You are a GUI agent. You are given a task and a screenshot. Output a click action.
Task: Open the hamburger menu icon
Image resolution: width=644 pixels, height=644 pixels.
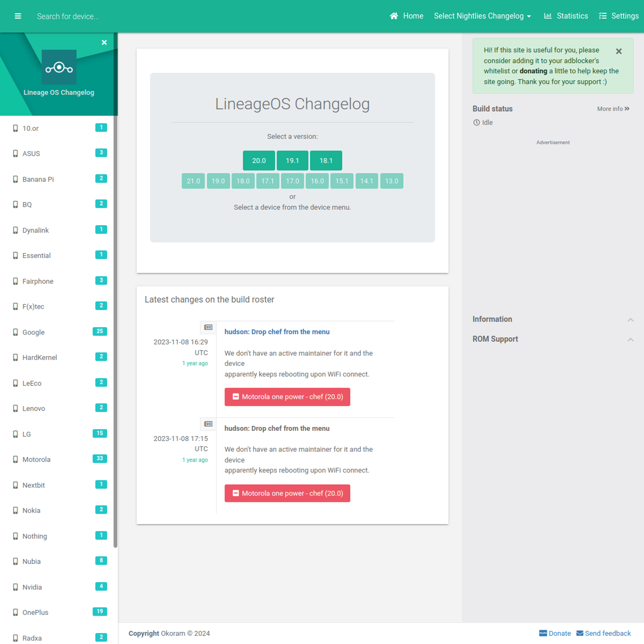coord(18,16)
